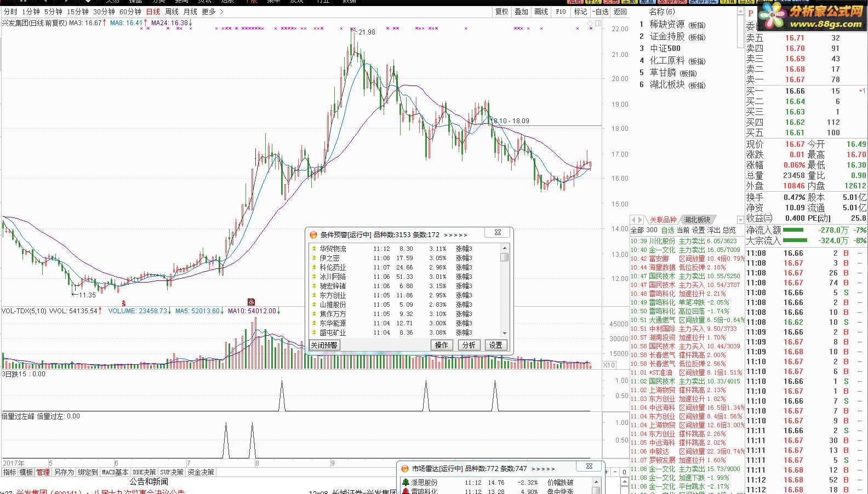Click 绑定到 button

[88, 472]
